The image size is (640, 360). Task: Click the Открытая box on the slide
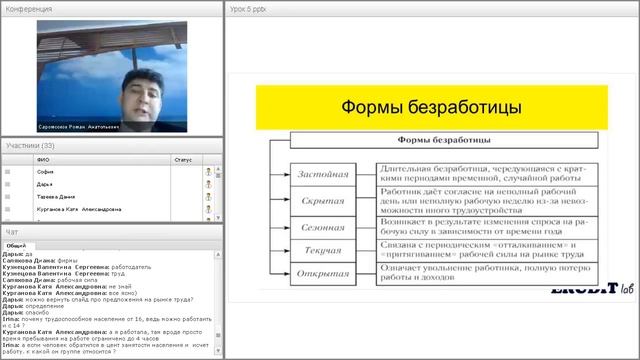[323, 273]
